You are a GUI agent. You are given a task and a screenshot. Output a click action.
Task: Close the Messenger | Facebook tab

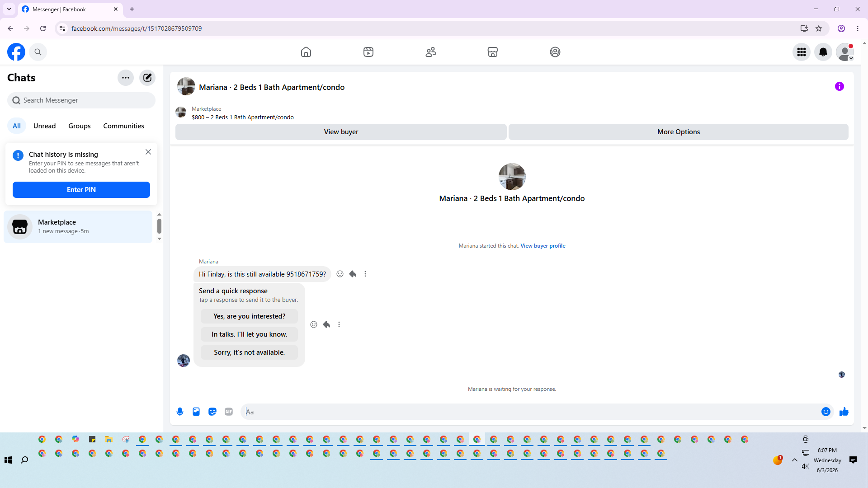116,9
